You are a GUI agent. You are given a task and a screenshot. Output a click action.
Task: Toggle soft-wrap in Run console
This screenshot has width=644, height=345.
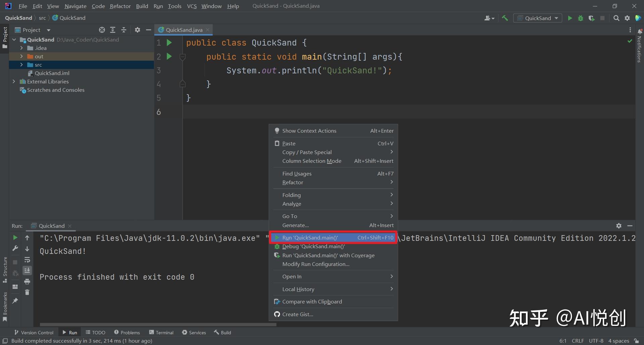tap(27, 260)
